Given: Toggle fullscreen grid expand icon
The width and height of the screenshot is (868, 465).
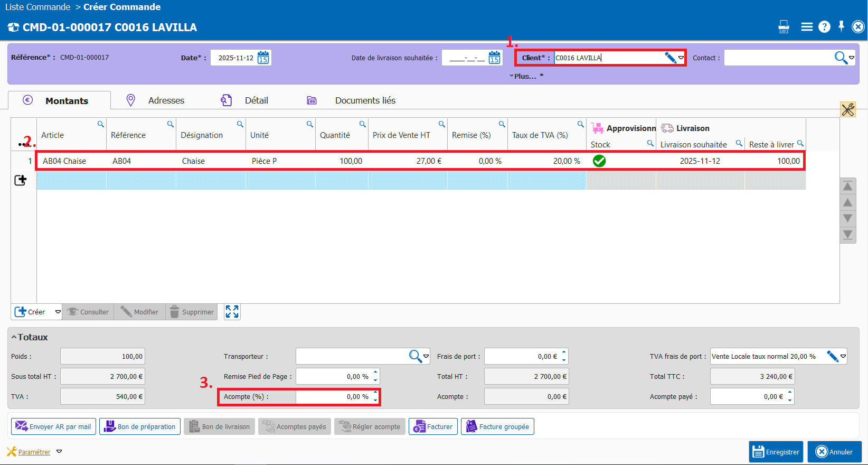Looking at the screenshot, I should (232, 312).
